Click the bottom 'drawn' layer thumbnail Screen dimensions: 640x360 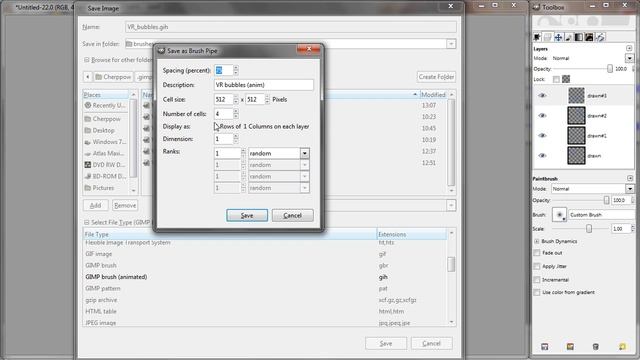576,156
